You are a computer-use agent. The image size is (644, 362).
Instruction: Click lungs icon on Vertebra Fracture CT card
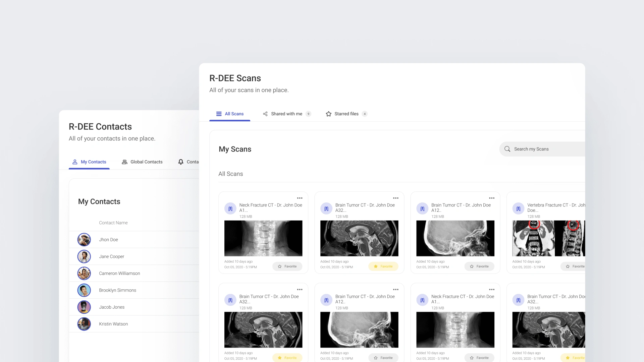tap(518, 208)
